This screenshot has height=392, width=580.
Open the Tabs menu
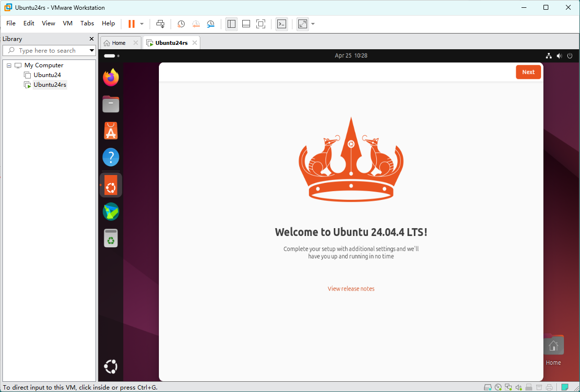(87, 23)
